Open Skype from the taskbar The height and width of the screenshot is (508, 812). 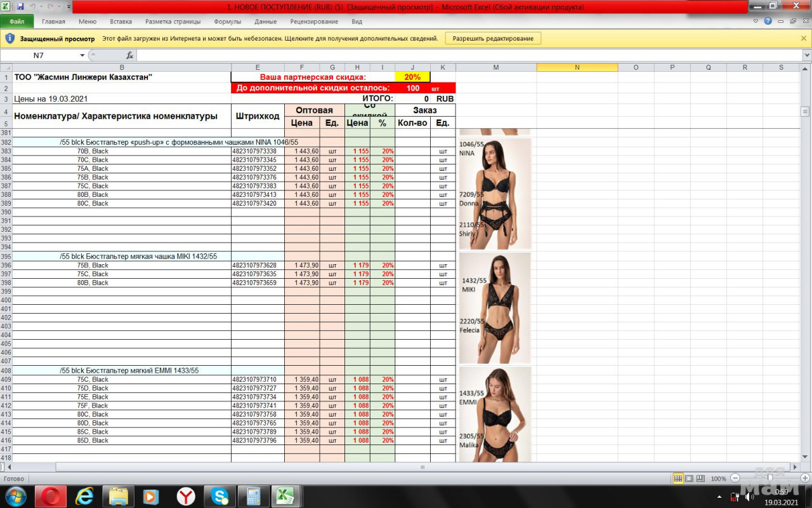click(x=219, y=496)
